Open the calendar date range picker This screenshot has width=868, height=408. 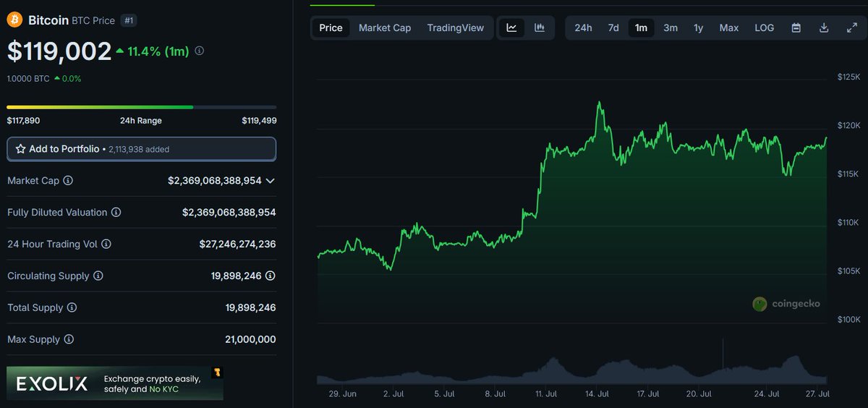[796, 27]
